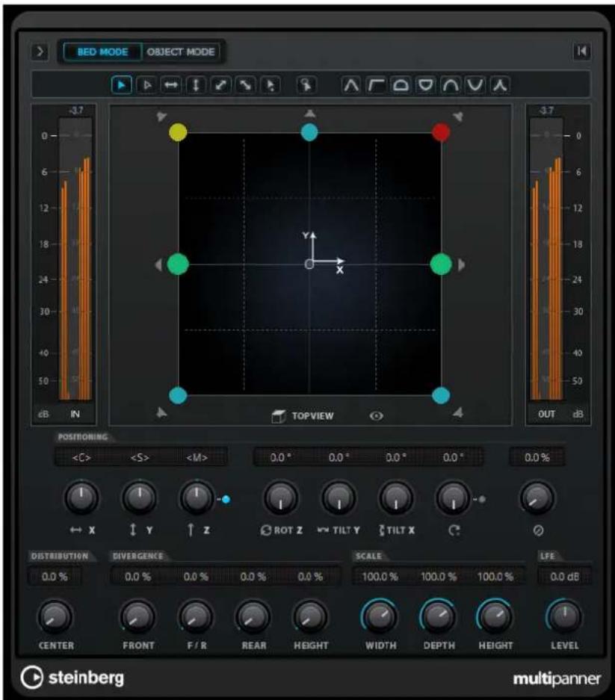This screenshot has height=700, width=615.
Task: Click the Tilt Y knob
Action: 339,498
